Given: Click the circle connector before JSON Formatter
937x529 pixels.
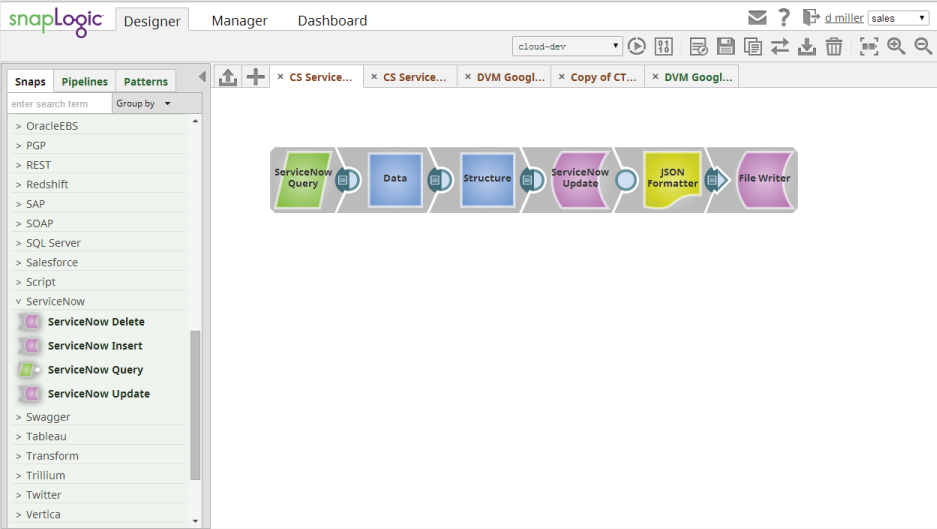Looking at the screenshot, I should pos(626,180).
